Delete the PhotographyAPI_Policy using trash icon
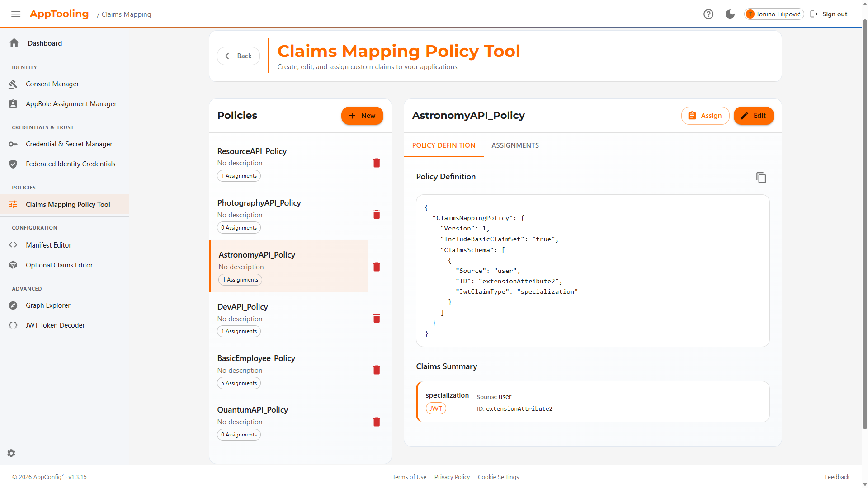868x488 pixels. pyautogui.click(x=377, y=215)
